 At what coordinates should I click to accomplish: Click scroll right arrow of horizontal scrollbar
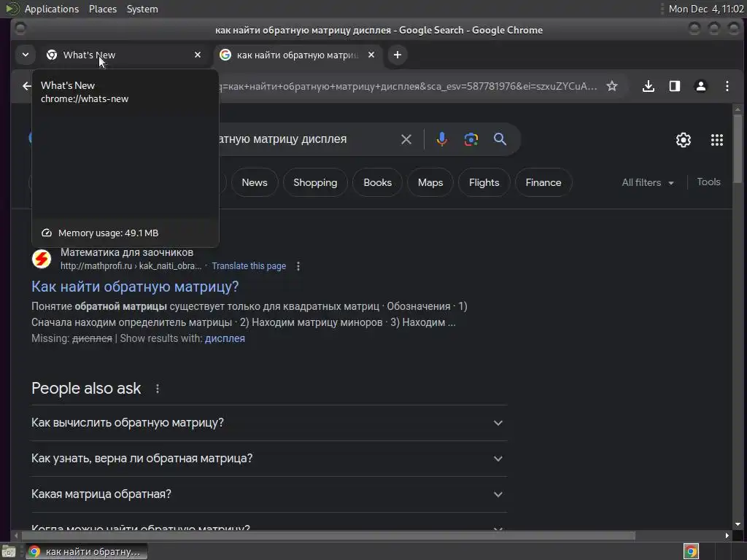point(727,536)
